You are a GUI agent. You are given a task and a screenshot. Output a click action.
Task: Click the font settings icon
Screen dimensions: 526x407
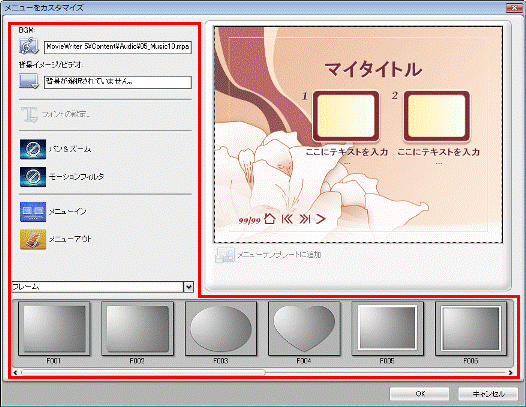tap(29, 115)
